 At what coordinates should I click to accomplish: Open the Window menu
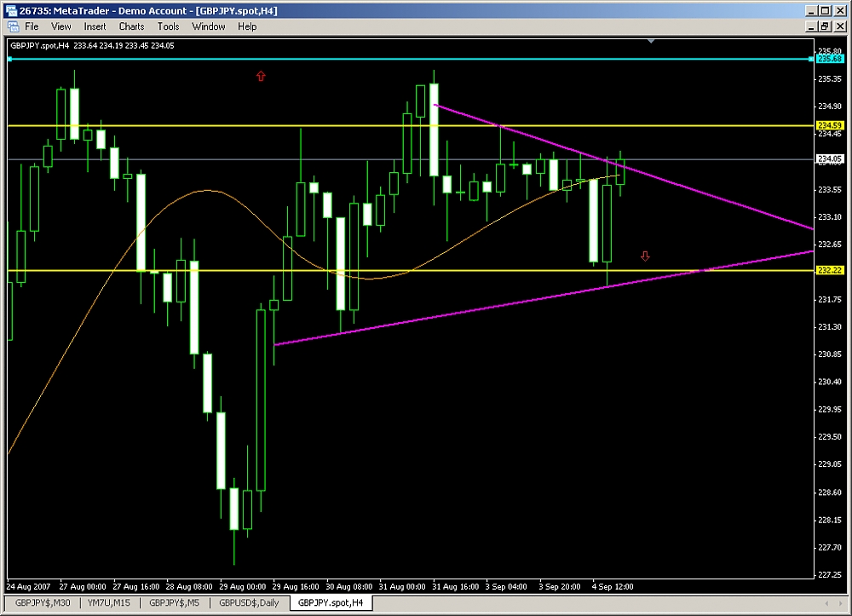(x=209, y=26)
